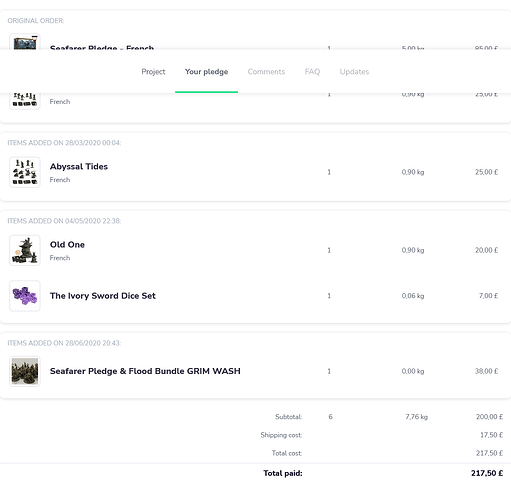
Task: Click the Old One figure thumbnail
Action: coord(25,250)
